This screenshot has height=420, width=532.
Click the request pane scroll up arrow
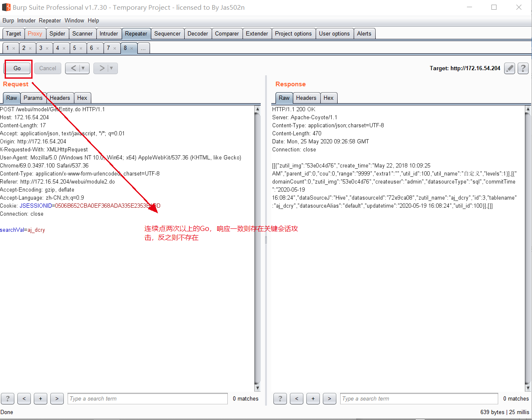point(258,109)
